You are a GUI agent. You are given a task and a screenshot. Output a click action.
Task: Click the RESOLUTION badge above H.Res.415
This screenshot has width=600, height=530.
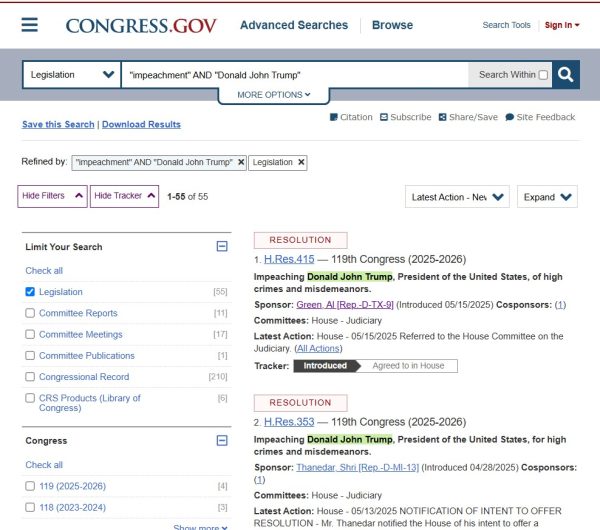pyautogui.click(x=300, y=240)
